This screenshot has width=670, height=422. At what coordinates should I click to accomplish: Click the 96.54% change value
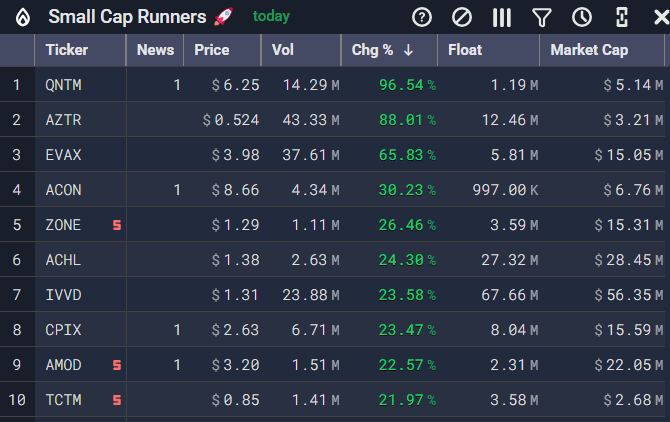(x=407, y=85)
